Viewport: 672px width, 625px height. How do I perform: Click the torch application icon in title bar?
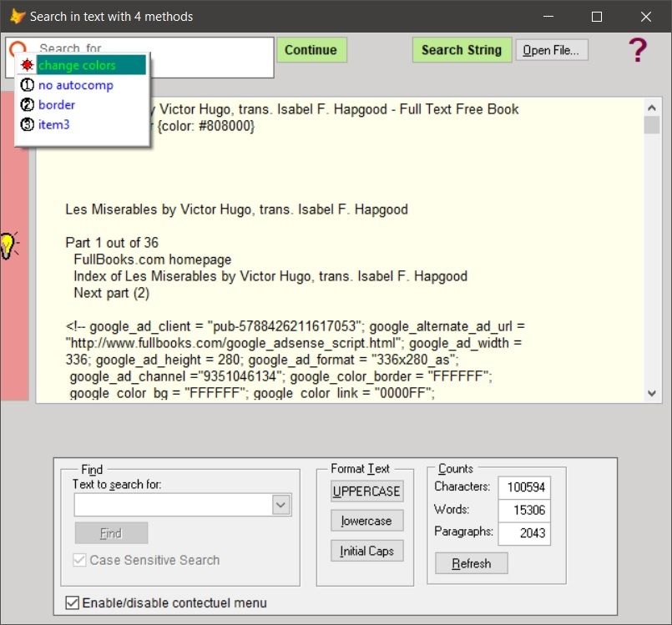[x=18, y=16]
